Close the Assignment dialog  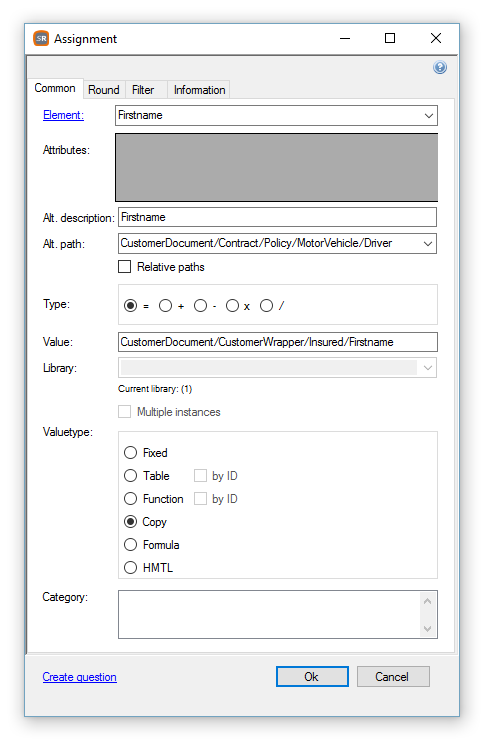pyautogui.click(x=436, y=38)
